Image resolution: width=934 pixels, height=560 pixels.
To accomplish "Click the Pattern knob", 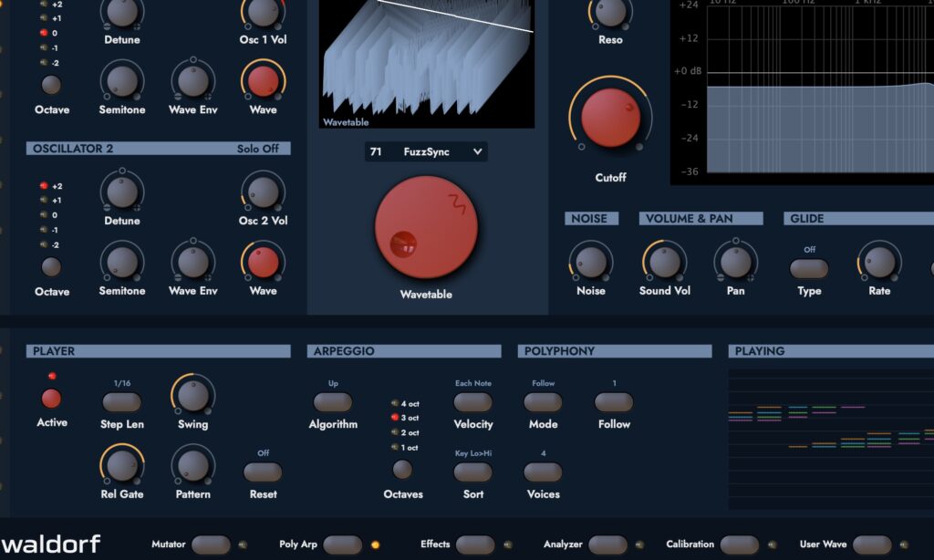I will 192,465.
